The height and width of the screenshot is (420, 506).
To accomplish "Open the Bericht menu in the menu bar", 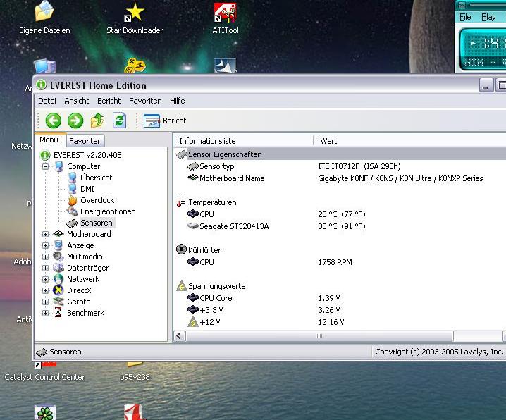I will tap(109, 101).
